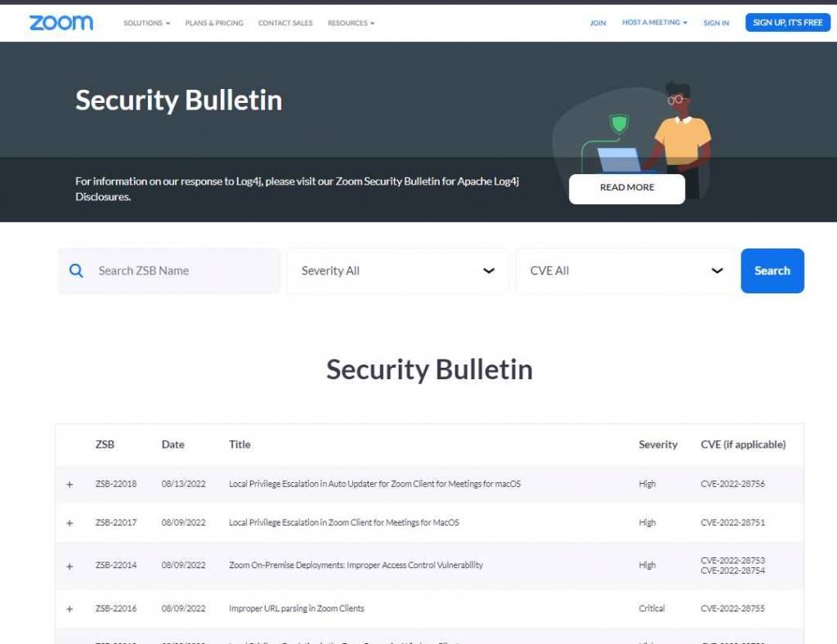Open the Severity All dropdown

(x=397, y=271)
